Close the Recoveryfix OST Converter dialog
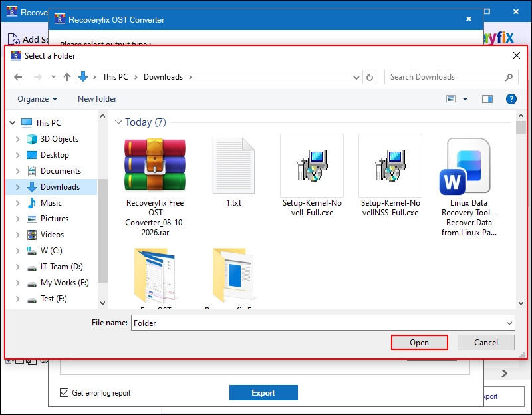The height and width of the screenshot is (415, 532). pyautogui.click(x=469, y=19)
